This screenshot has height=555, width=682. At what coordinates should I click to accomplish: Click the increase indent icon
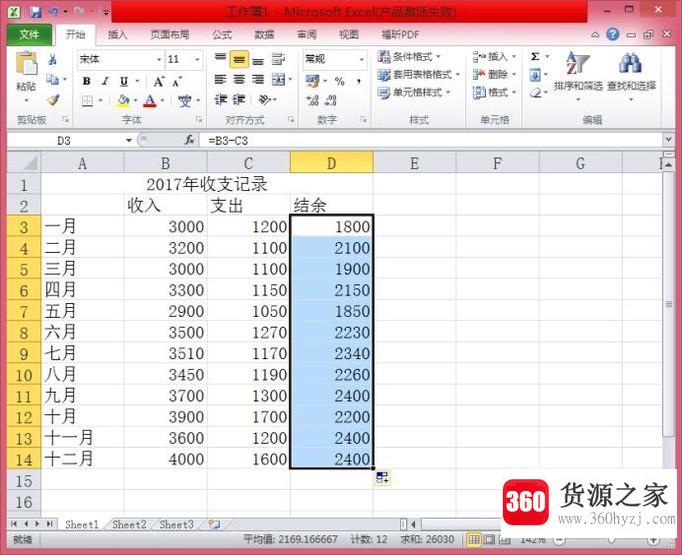pyautogui.click(x=239, y=100)
